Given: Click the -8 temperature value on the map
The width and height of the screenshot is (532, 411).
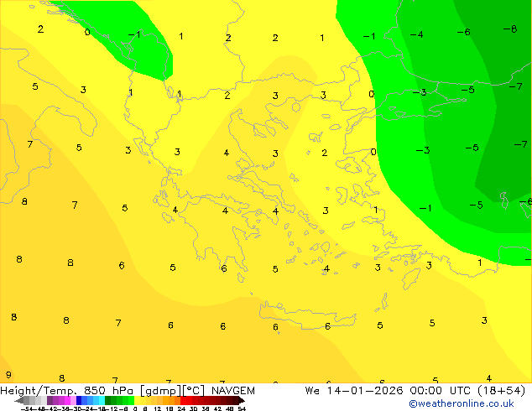Looking at the screenshot, I should [510, 29].
